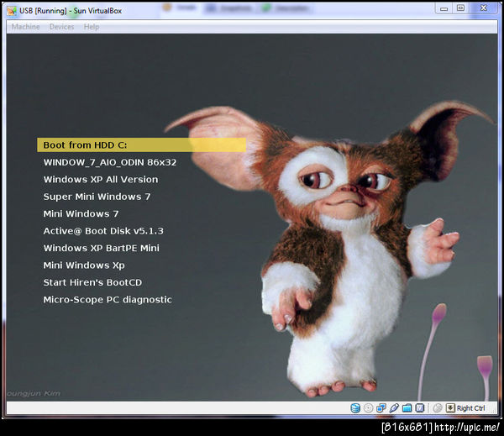Click the CD/DVD drive status icon
504x436 pixels.
(x=369, y=408)
